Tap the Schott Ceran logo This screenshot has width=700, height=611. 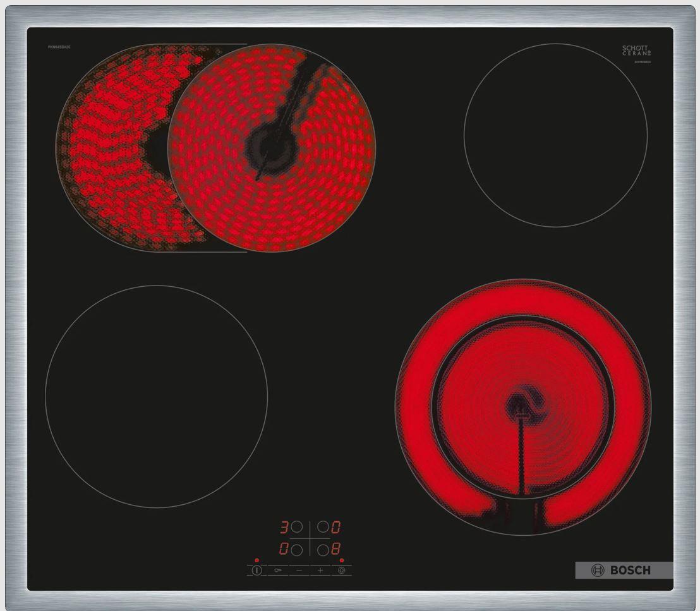click(636, 50)
